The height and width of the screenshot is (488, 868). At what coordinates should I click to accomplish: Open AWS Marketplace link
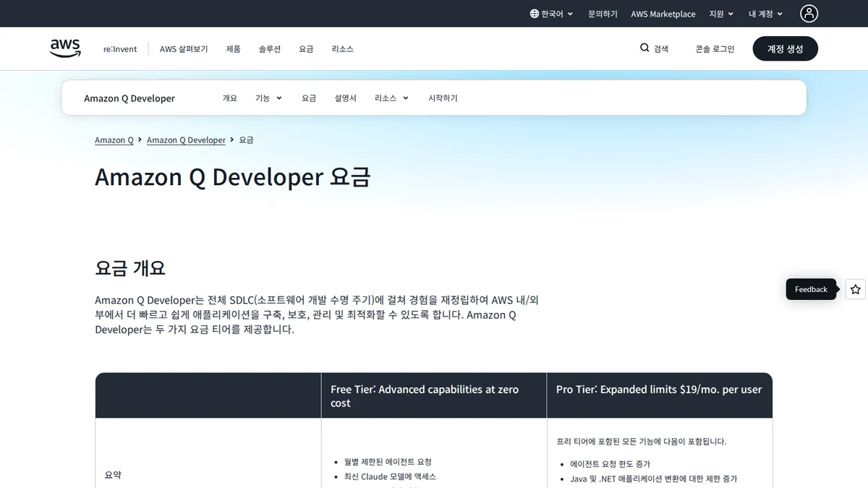point(663,14)
